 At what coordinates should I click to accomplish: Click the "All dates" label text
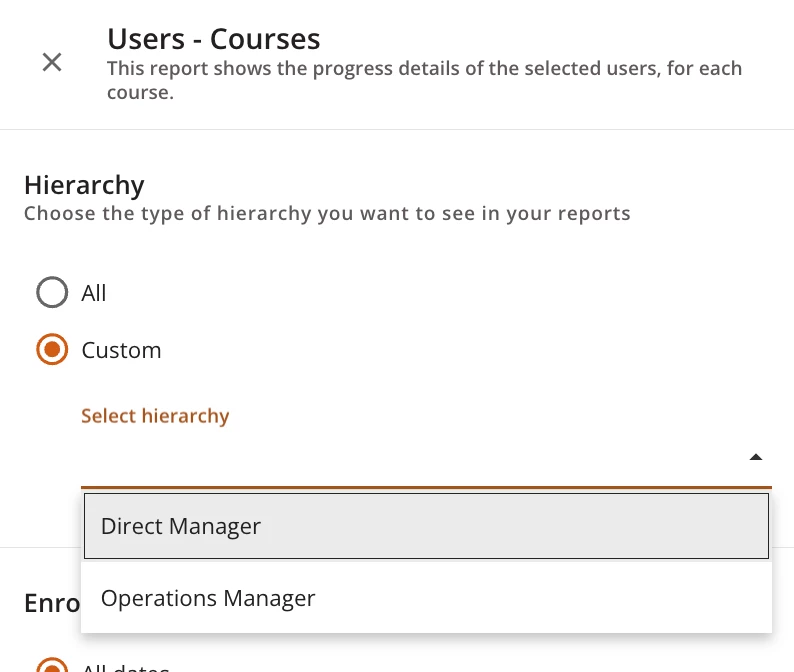[x=125, y=666]
